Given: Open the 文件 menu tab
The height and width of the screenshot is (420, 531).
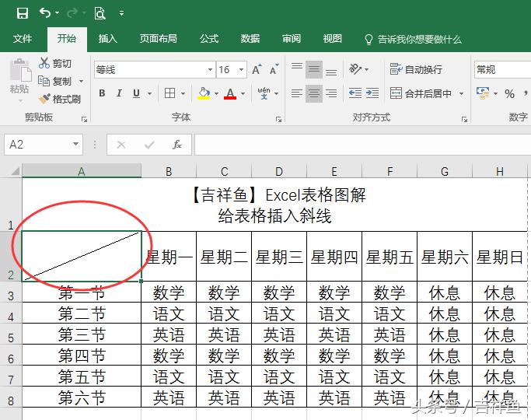Looking at the screenshot, I should coord(23,39).
